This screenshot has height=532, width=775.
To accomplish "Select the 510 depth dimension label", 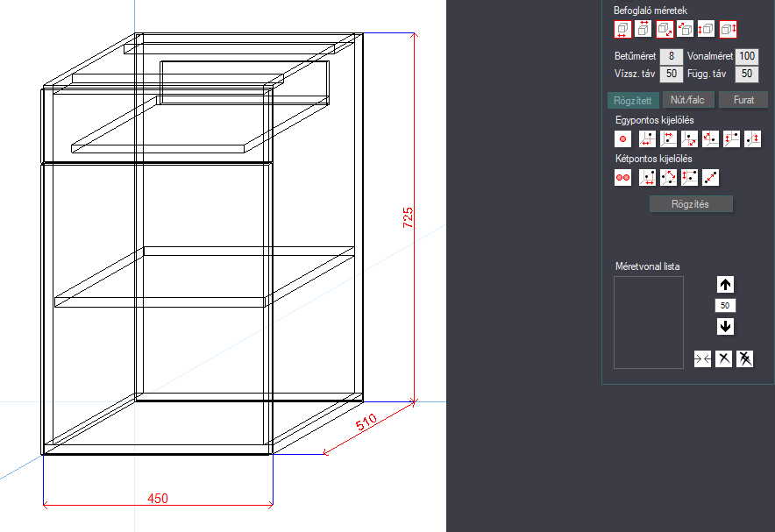I will [366, 422].
